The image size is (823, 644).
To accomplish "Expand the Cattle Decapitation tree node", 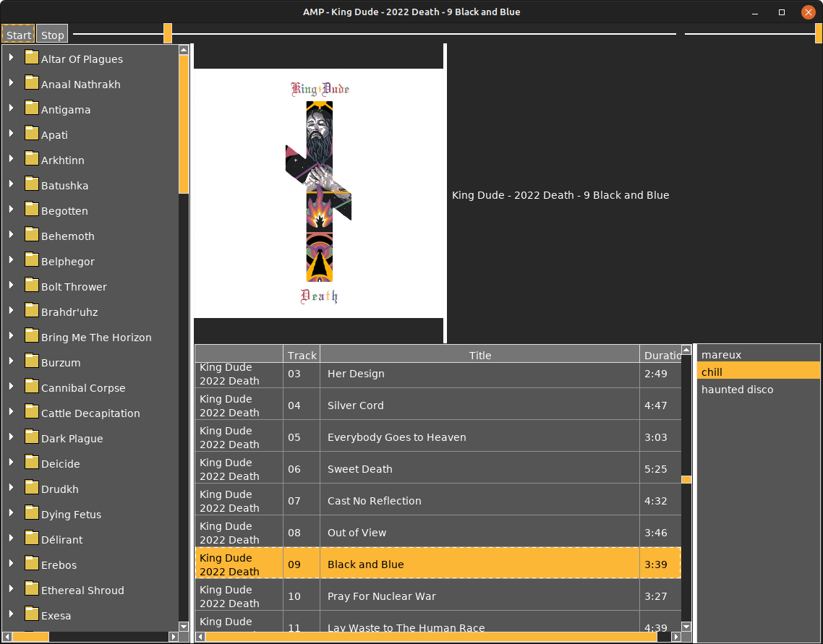I will [11, 411].
